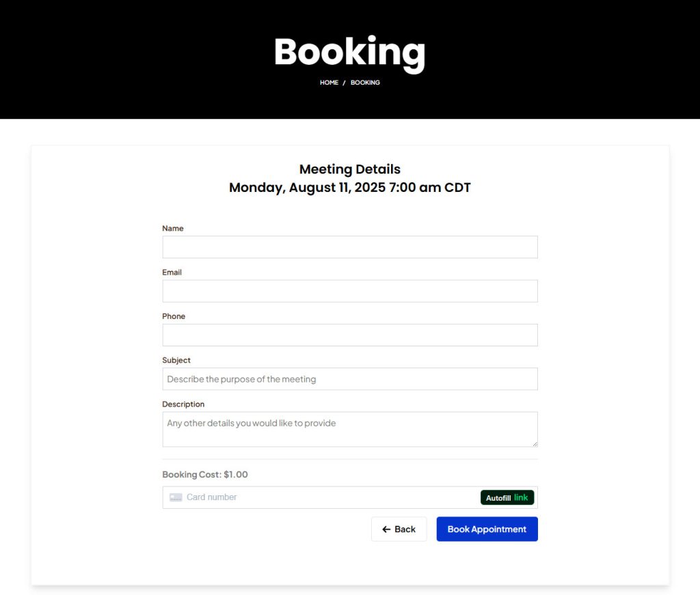
Task: Focus the Description textarea
Action: (x=349, y=429)
